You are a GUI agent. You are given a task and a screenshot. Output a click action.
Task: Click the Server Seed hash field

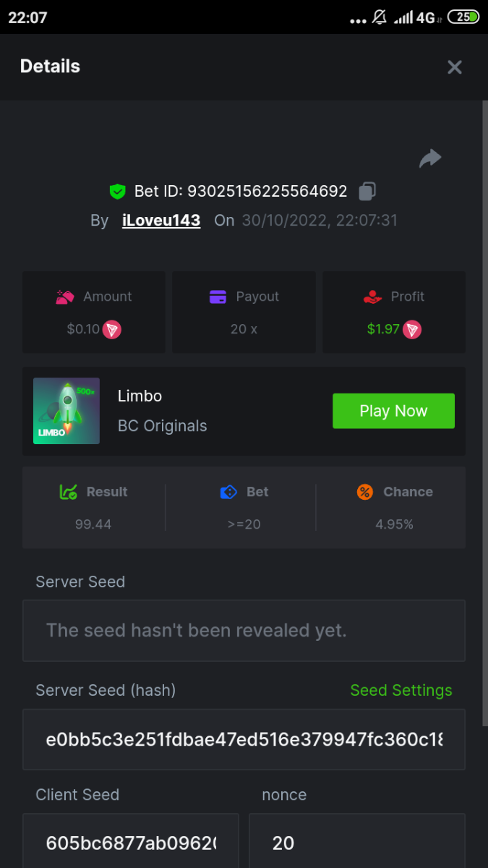pyautogui.click(x=244, y=739)
